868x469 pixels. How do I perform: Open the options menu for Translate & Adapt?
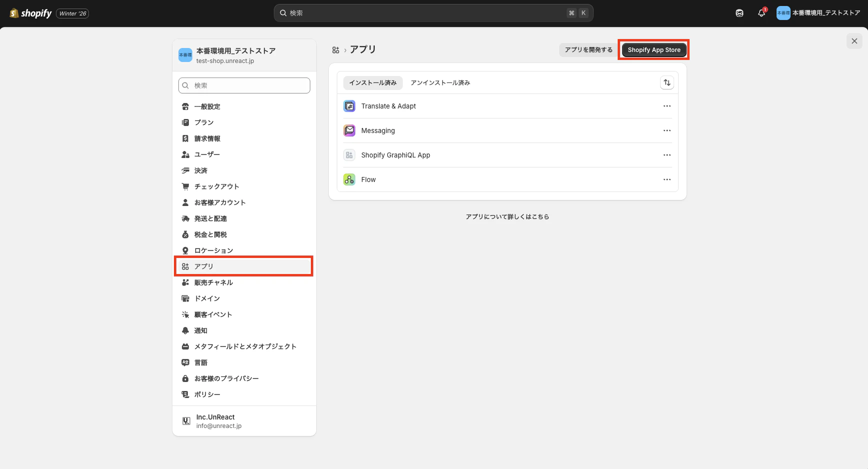click(667, 105)
